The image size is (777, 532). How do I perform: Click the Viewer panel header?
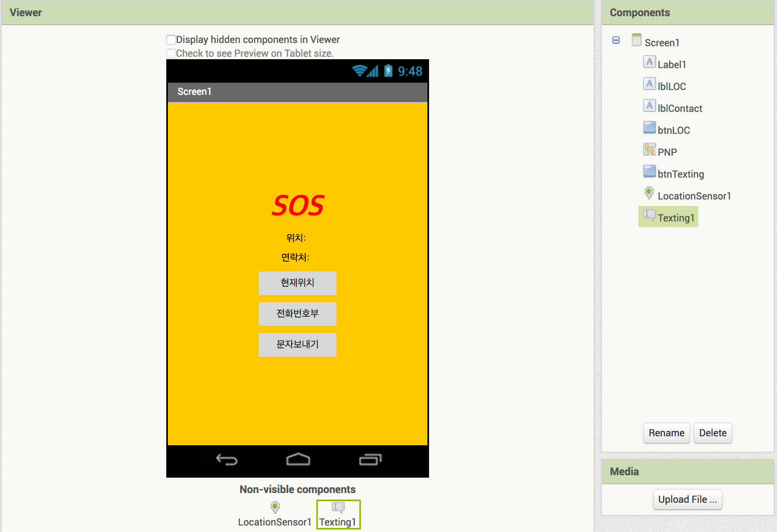tap(298, 13)
